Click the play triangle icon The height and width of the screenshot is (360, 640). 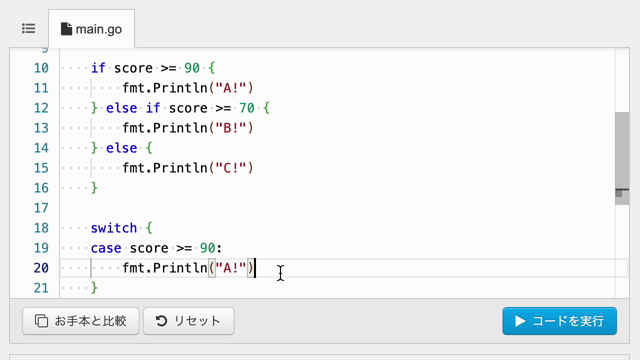point(520,321)
